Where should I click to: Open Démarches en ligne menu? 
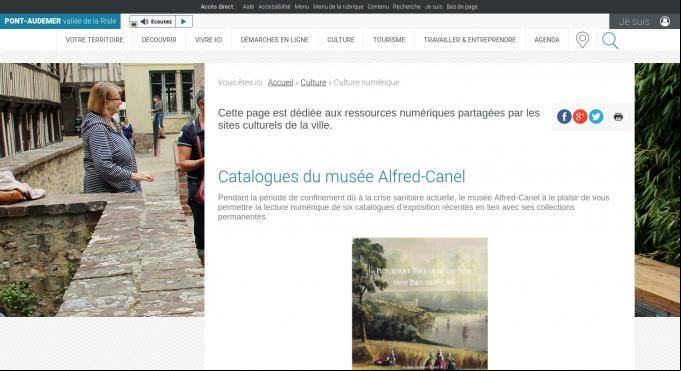pyautogui.click(x=274, y=40)
